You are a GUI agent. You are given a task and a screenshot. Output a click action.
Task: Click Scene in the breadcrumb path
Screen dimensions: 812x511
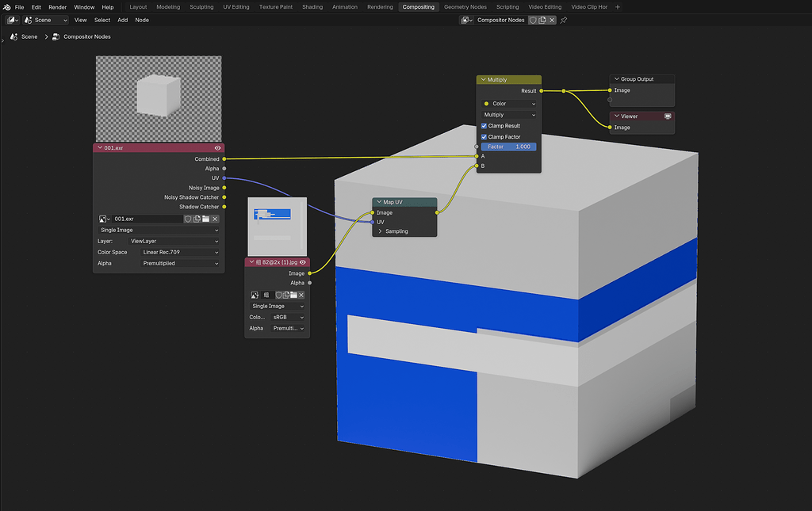[29, 36]
